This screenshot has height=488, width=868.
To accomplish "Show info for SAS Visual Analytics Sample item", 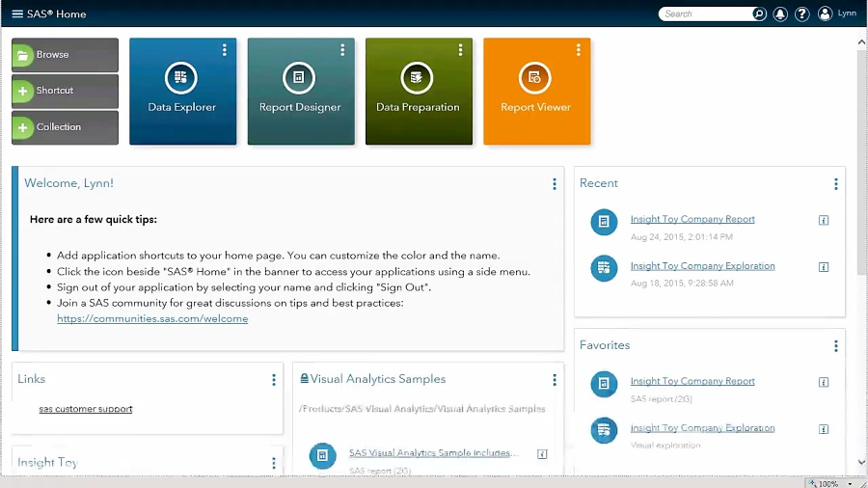I will point(542,454).
